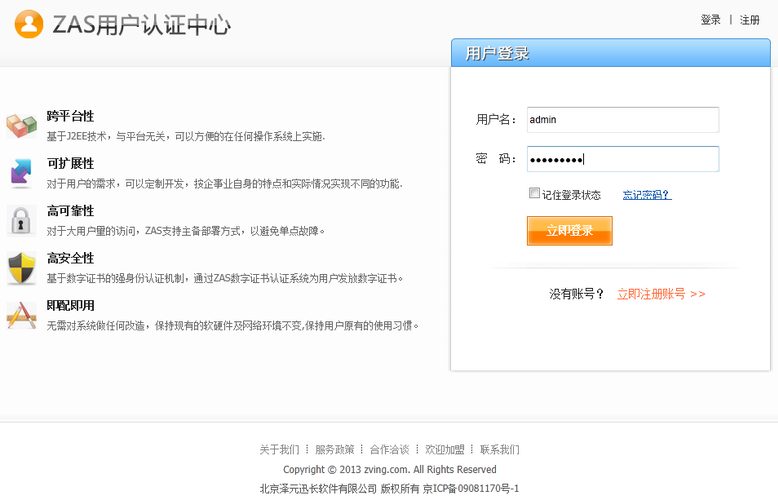
Task: Open the 欢迎加盟 footer link
Action: 445,449
